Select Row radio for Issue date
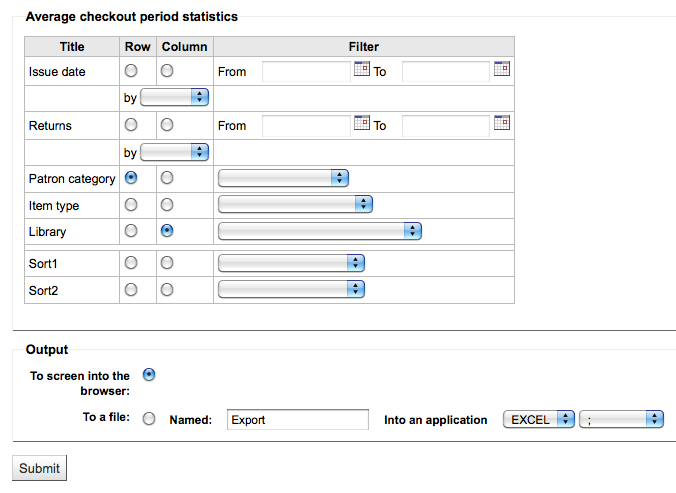Image resolution: width=676 pixels, height=493 pixels. coord(131,71)
